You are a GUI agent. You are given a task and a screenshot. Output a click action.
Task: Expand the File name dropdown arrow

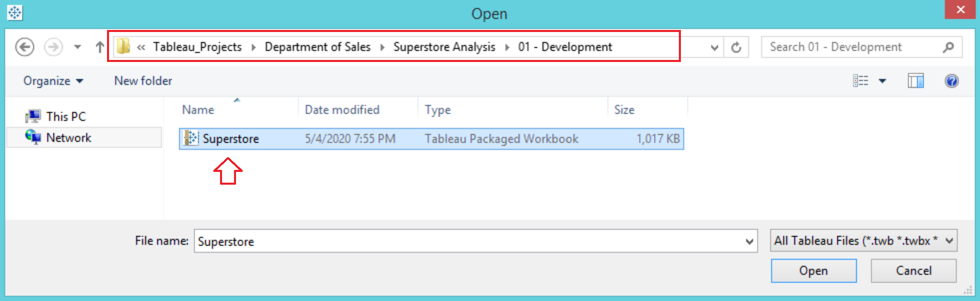click(x=749, y=241)
